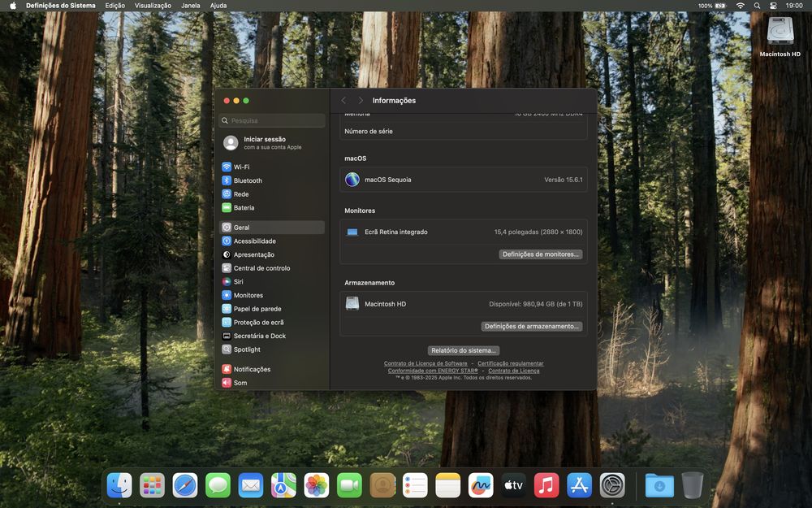
Task: Open Contrato de Licença de Software link
Action: click(425, 363)
